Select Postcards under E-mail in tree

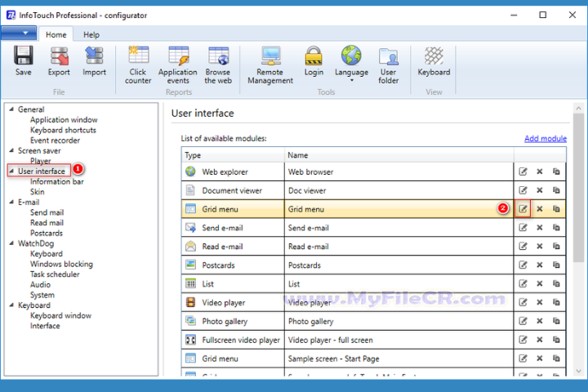pyautogui.click(x=47, y=233)
